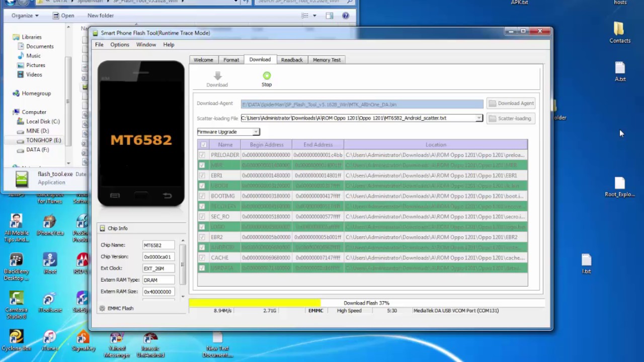
Task: Open Explorer help via the question mark icon
Action: point(346,16)
